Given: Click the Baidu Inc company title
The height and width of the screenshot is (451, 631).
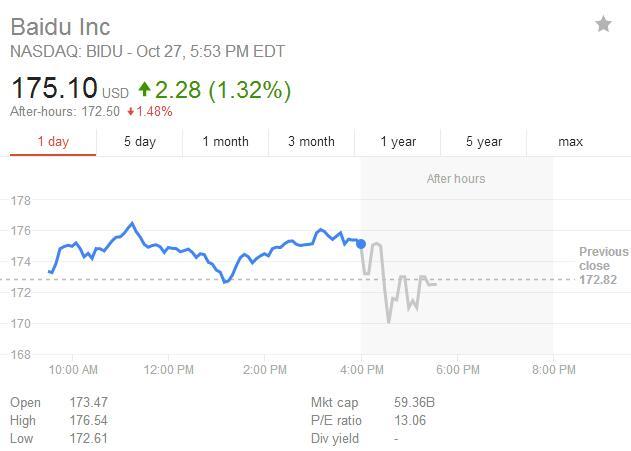Looking at the screenshot, I should [60, 26].
